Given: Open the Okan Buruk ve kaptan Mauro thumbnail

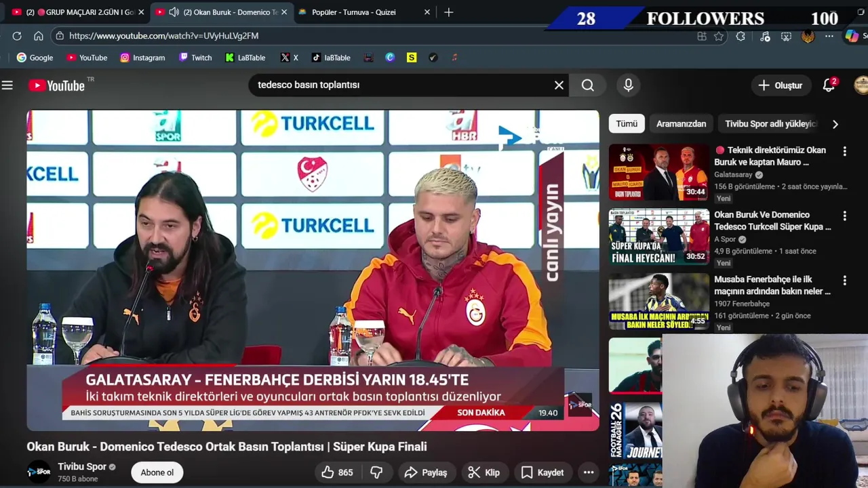Looking at the screenshot, I should pos(659,173).
